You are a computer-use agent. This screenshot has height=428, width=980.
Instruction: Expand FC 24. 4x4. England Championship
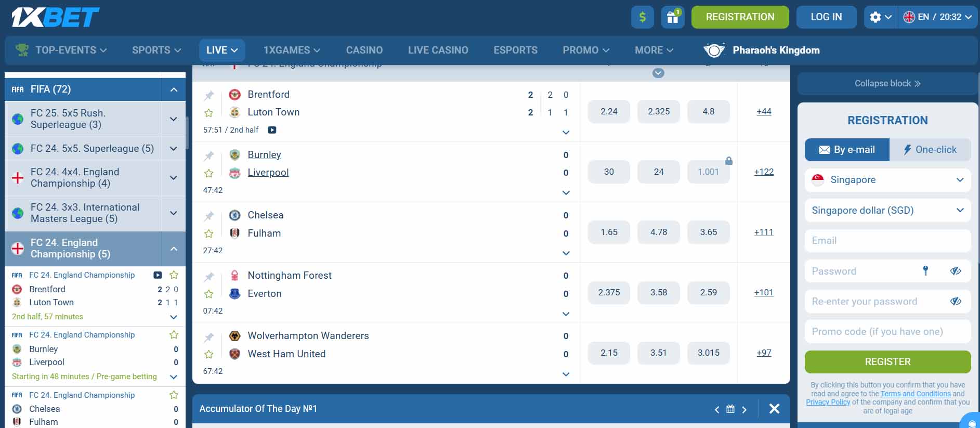(174, 177)
